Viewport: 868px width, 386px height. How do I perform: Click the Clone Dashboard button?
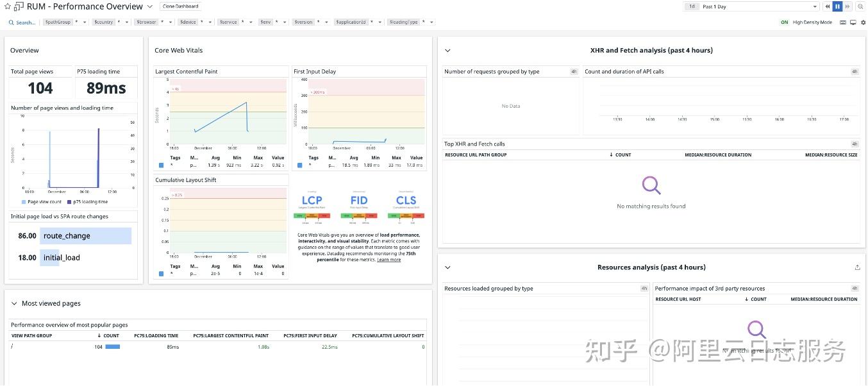click(179, 6)
